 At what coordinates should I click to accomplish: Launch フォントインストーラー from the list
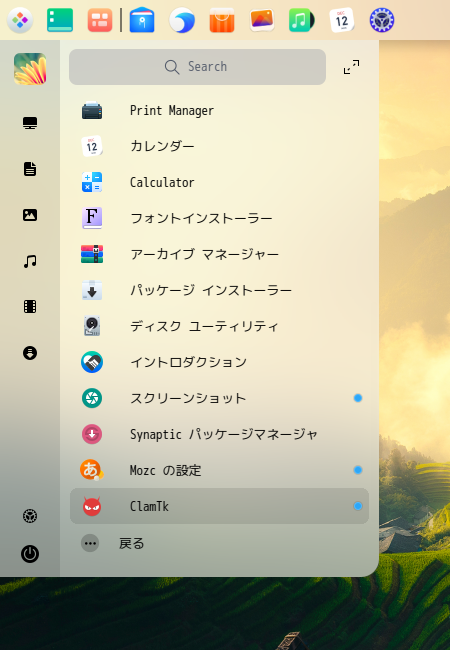pyautogui.click(x=219, y=218)
